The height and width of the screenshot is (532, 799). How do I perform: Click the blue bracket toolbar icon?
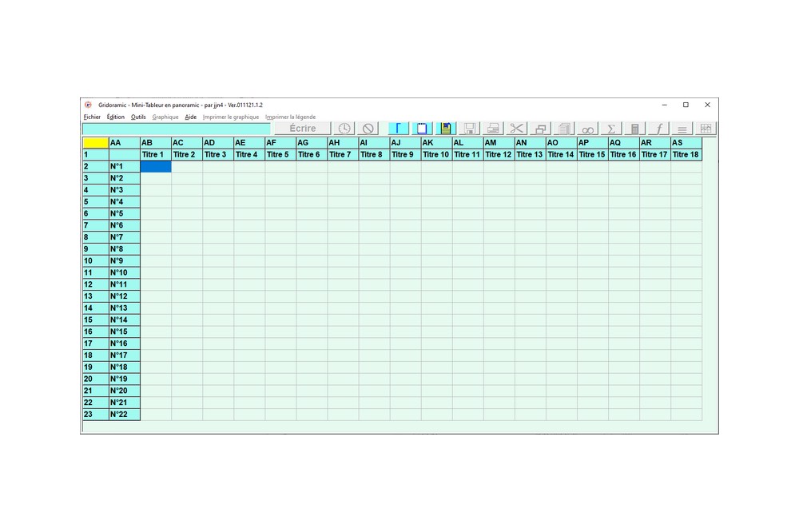[399, 129]
